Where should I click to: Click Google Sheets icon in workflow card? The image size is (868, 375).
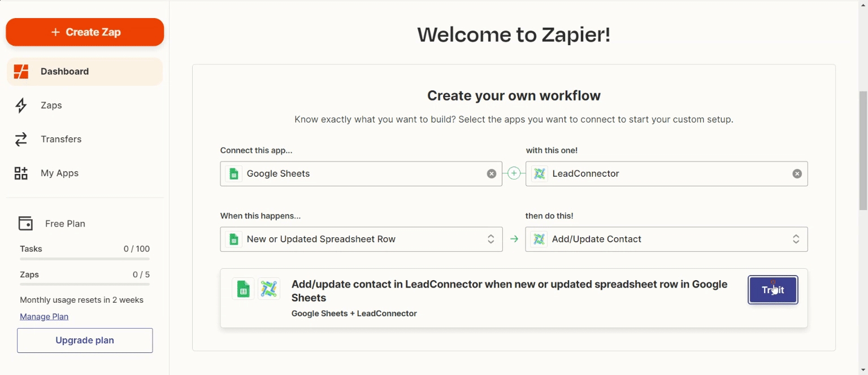coord(243,289)
